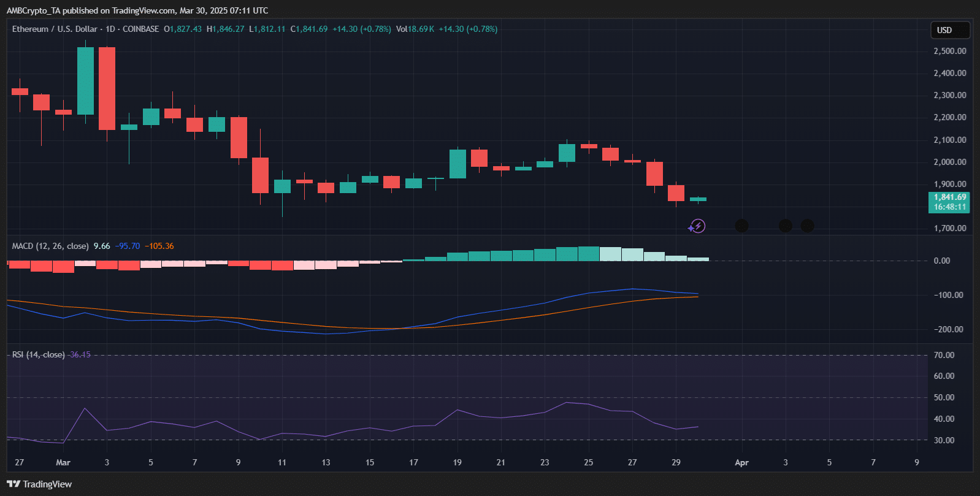Click the -100.00 MACD axis label
Viewport: 980px width, 496px height.
coord(948,295)
